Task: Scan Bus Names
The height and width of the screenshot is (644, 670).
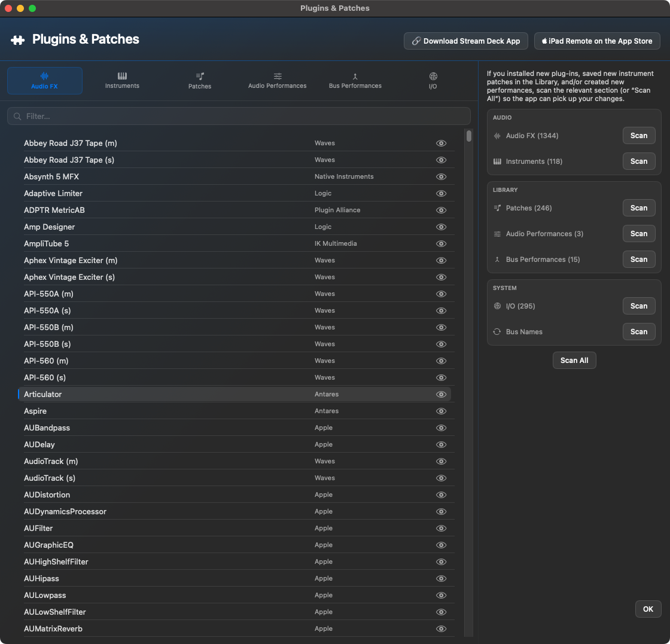Action: click(x=639, y=332)
